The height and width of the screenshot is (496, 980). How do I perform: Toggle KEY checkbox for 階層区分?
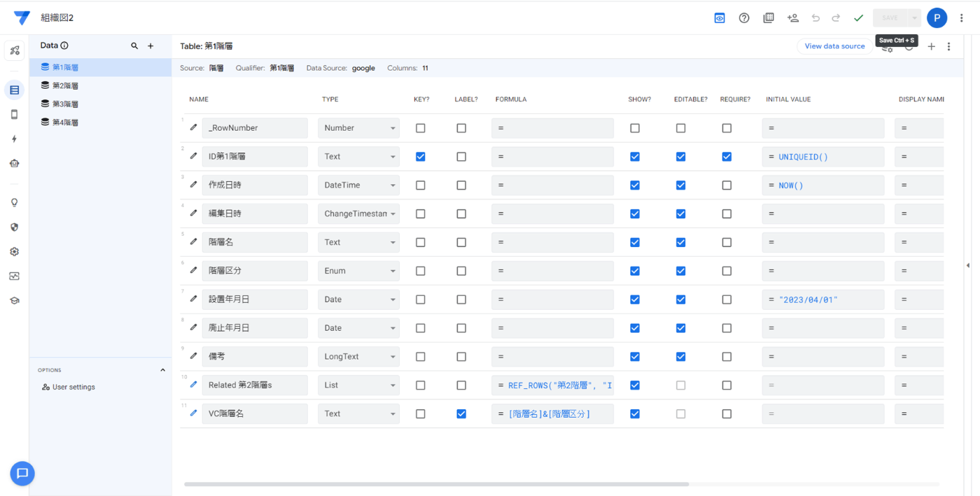421,271
